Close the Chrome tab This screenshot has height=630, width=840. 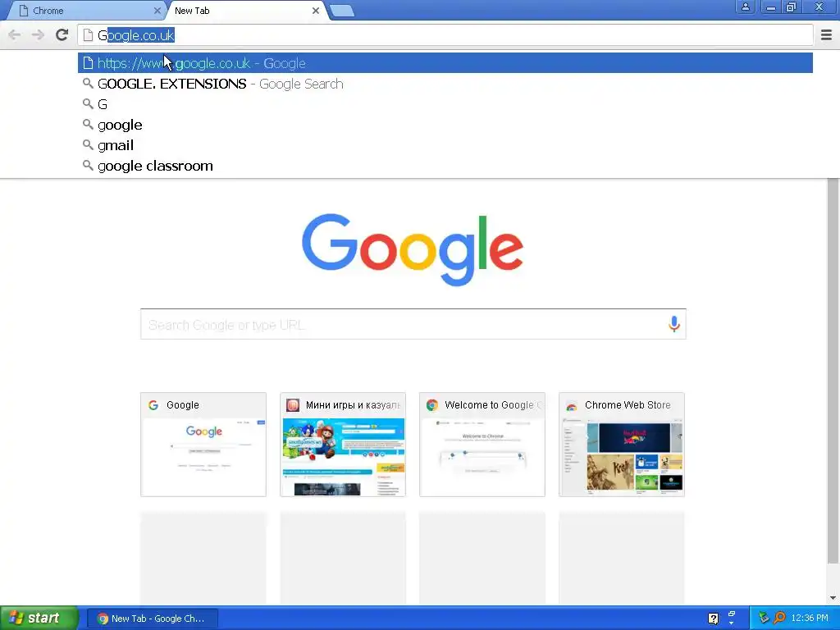tap(157, 11)
